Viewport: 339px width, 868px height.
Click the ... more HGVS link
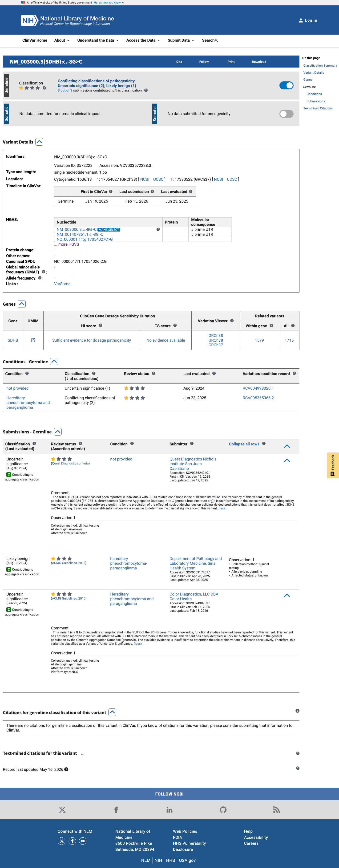(67, 244)
